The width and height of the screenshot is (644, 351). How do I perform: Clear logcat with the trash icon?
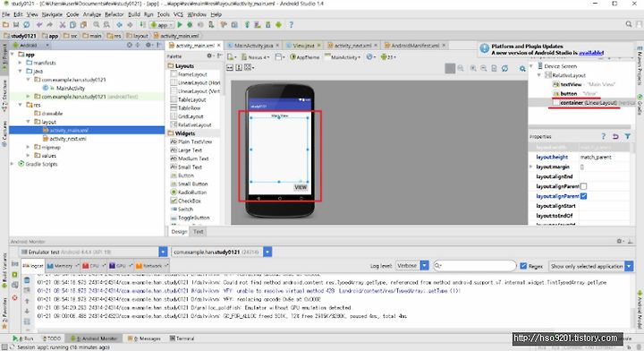pyautogui.click(x=27, y=280)
